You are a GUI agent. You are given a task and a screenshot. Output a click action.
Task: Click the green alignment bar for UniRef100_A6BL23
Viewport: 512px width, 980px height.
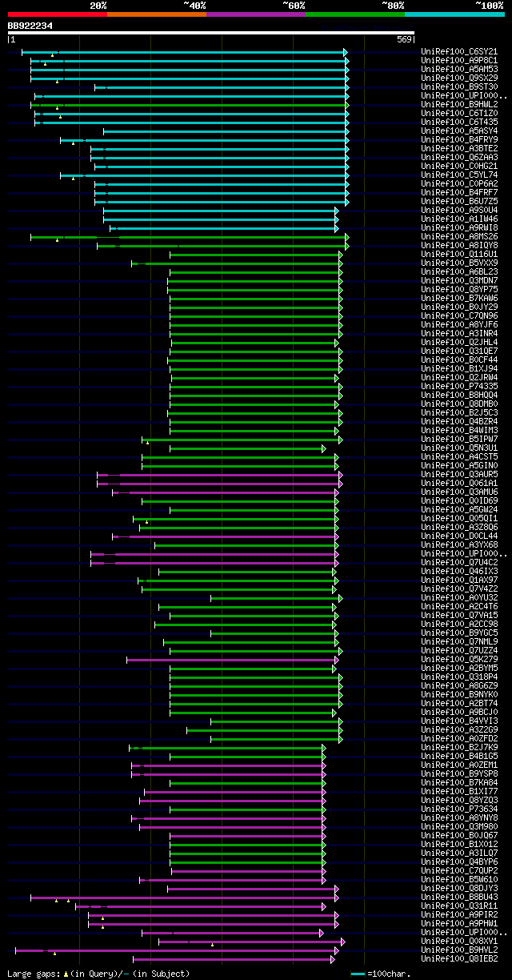point(256,272)
